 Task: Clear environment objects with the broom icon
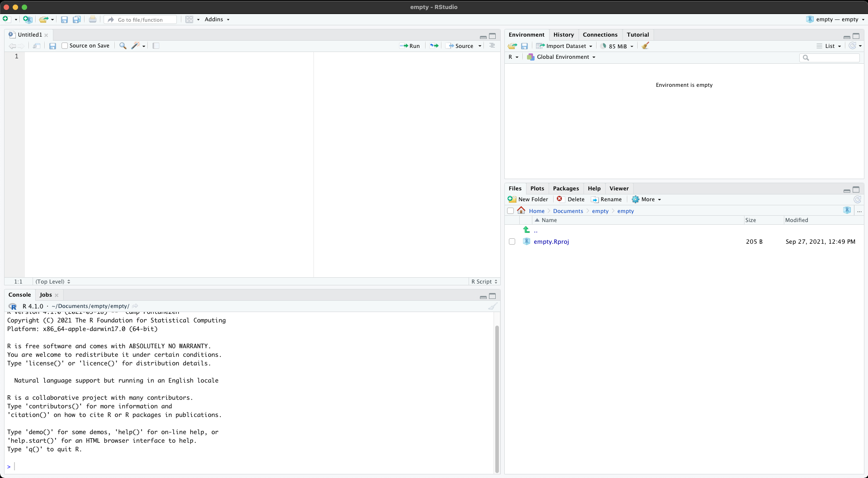[x=645, y=46]
